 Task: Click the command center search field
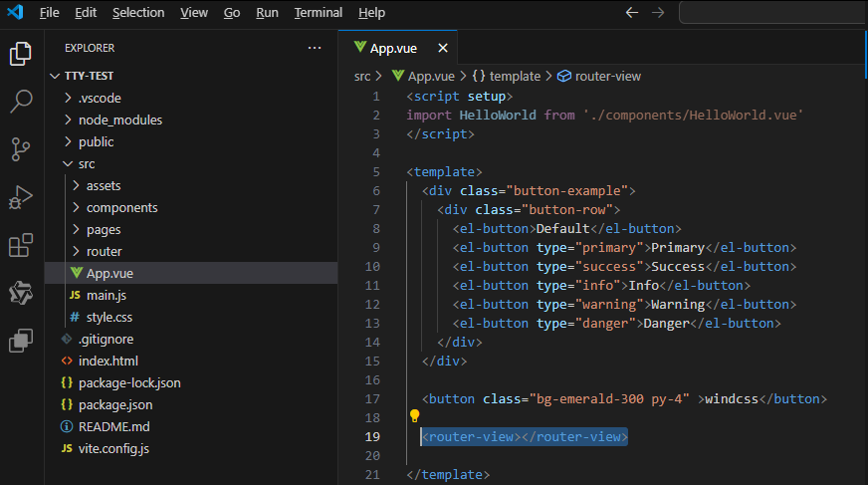[x=772, y=12]
